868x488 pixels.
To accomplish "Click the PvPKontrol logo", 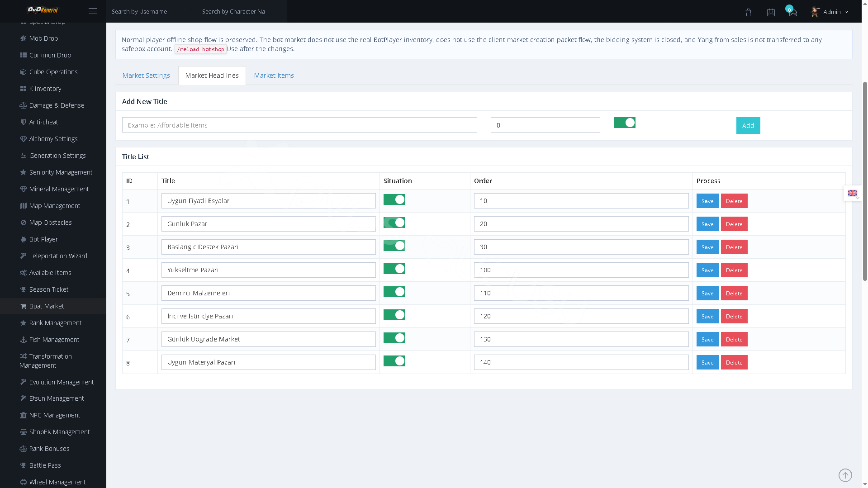I will [x=43, y=10].
